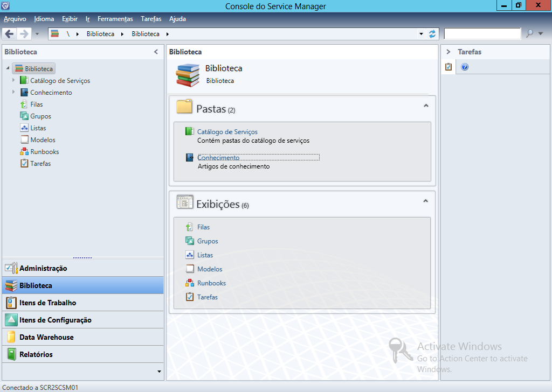Click the first Biblioteca breadcrumb segment
The image size is (552, 392).
point(100,34)
